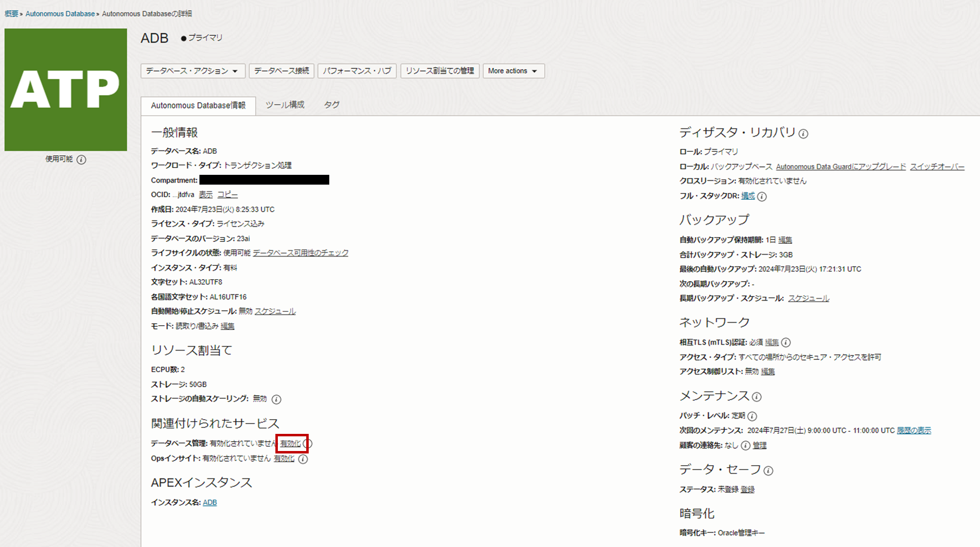Click 登録 link for データ・セーフ status

[x=747, y=489]
